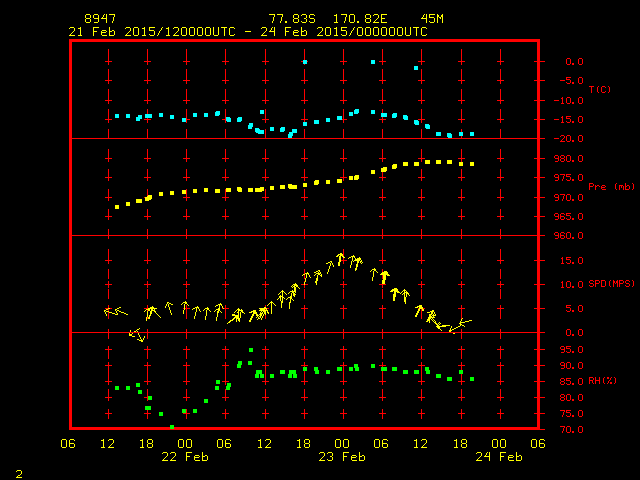
Task: Select the -10.0 temperature tick label
Action: (569, 100)
